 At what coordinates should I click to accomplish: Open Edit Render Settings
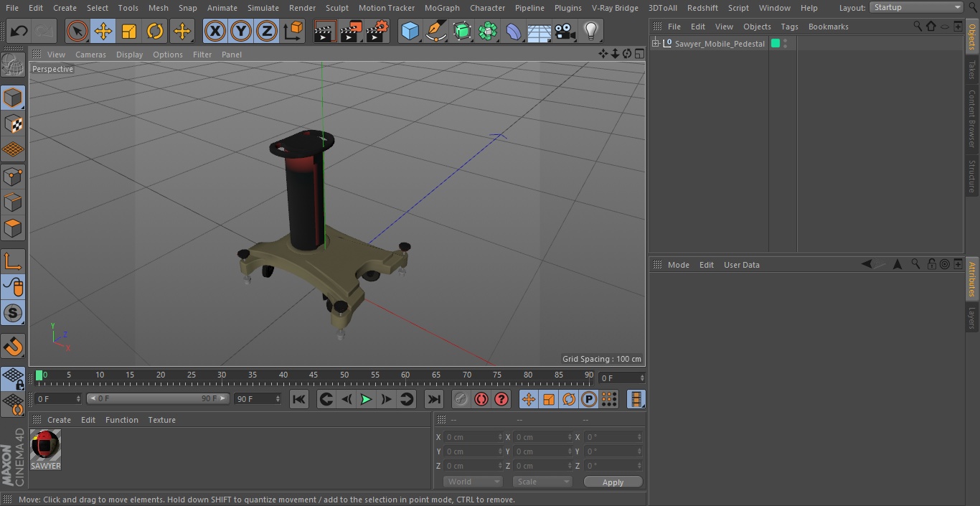coord(377,31)
